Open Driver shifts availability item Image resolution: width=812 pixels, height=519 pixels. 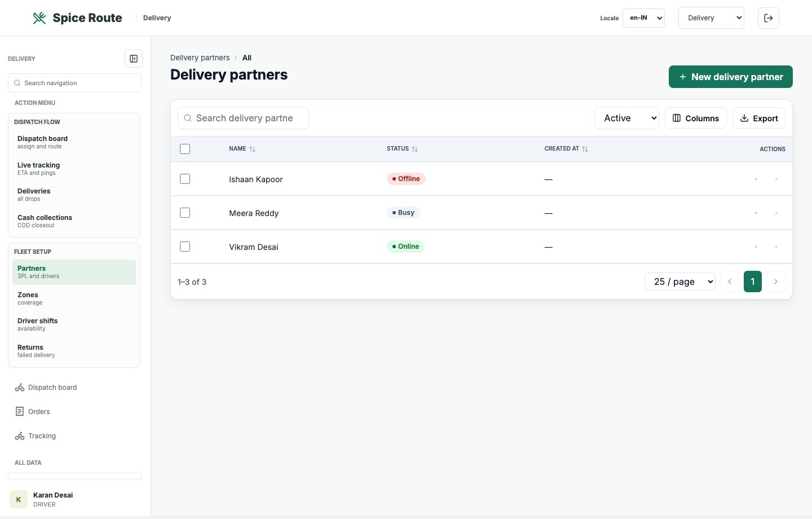click(74, 324)
